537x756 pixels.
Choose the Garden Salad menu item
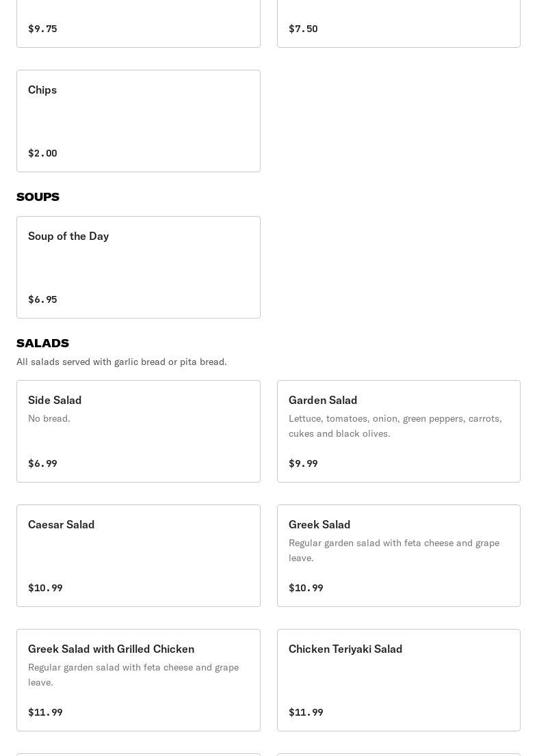[398, 431]
